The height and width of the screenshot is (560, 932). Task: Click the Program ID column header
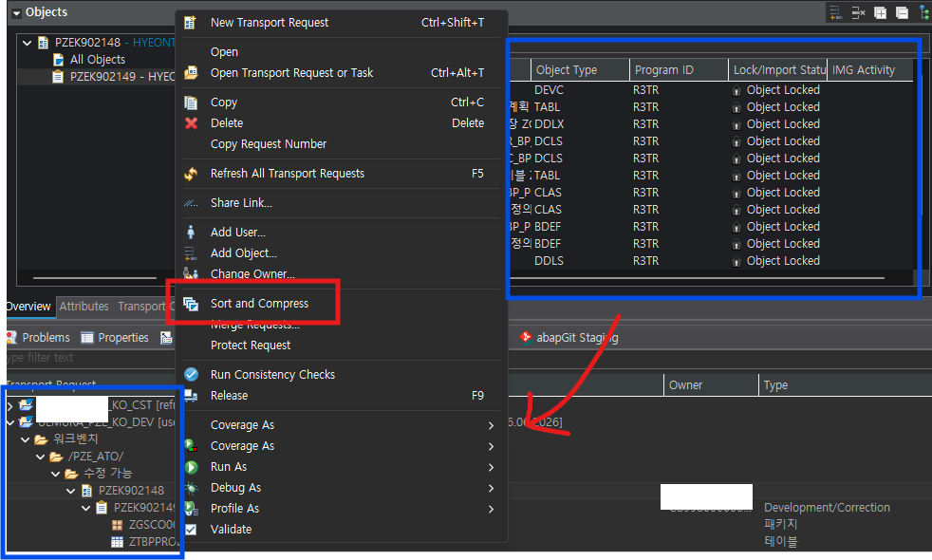click(x=679, y=70)
